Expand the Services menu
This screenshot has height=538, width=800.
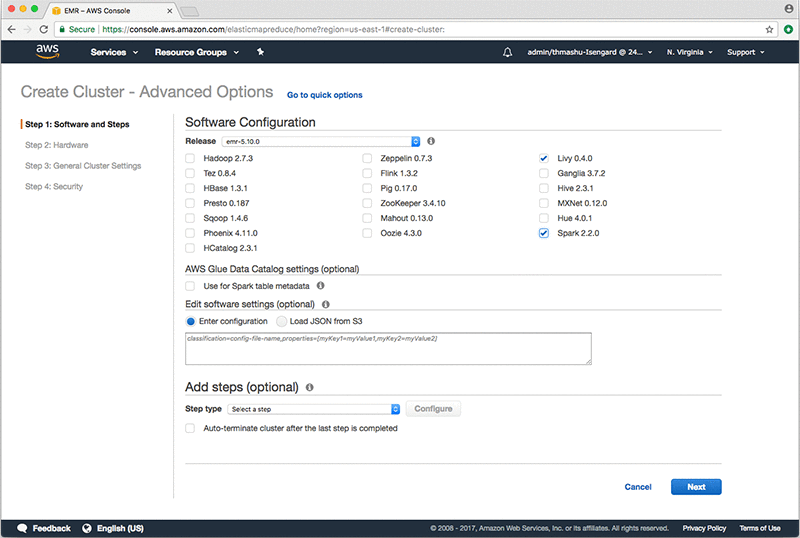(x=114, y=52)
